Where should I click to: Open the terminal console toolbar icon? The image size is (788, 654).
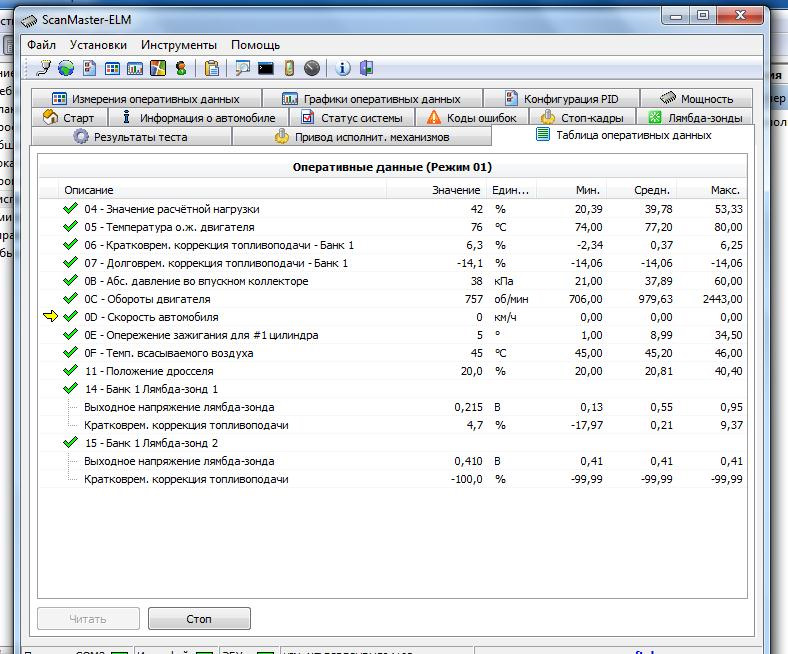coord(265,69)
